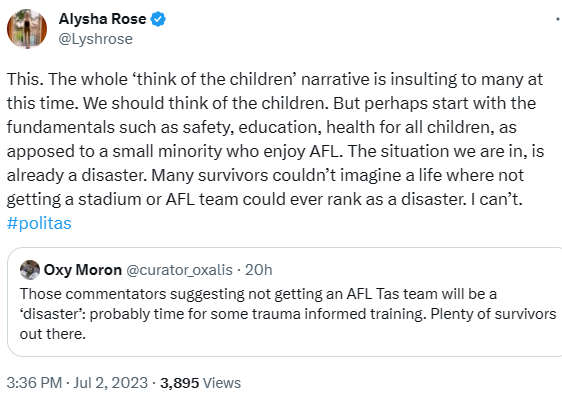Image resolution: width=562 pixels, height=397 pixels.
Task: Visit the @curator_oxalis handle
Action: click(179, 270)
